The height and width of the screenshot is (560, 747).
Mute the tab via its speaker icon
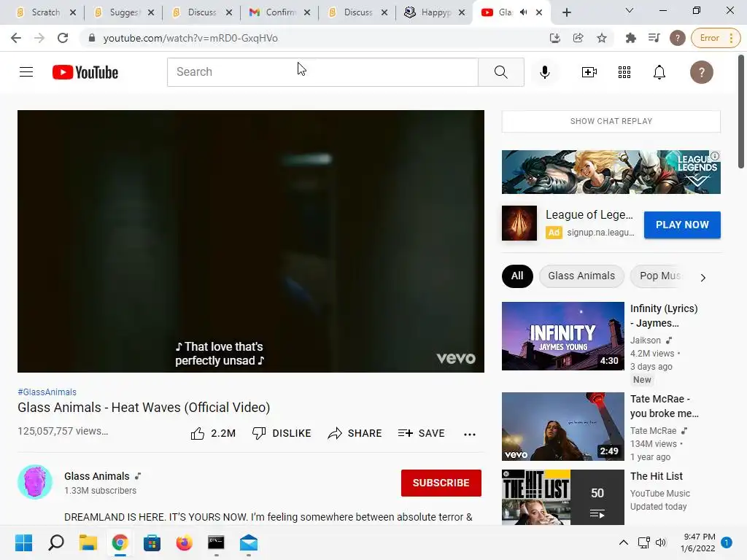coord(524,12)
